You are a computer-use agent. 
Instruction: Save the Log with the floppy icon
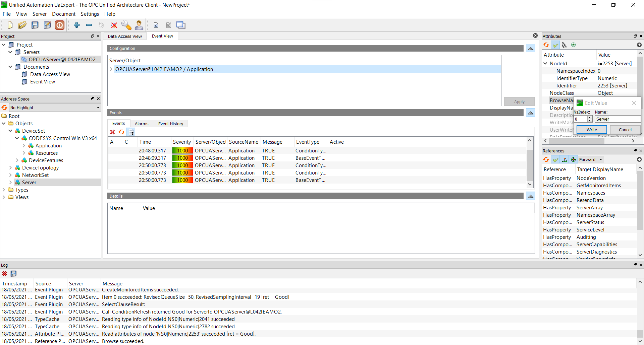coord(13,274)
